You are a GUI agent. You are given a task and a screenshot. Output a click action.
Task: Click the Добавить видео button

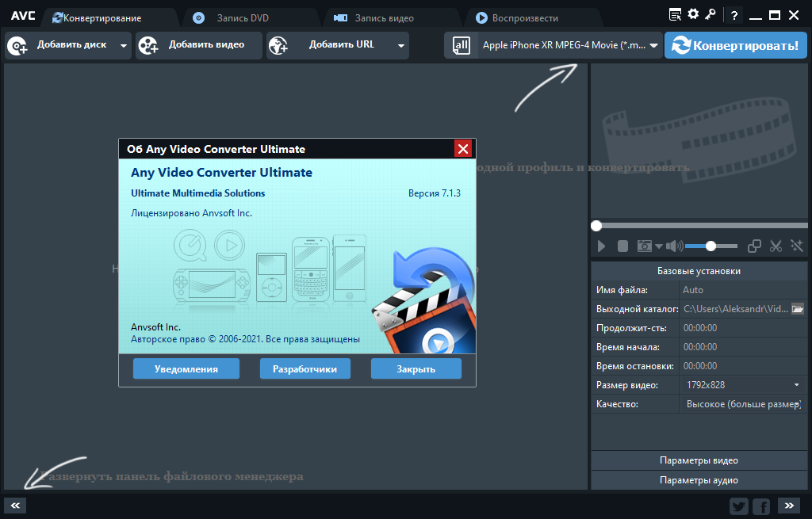[199, 45]
